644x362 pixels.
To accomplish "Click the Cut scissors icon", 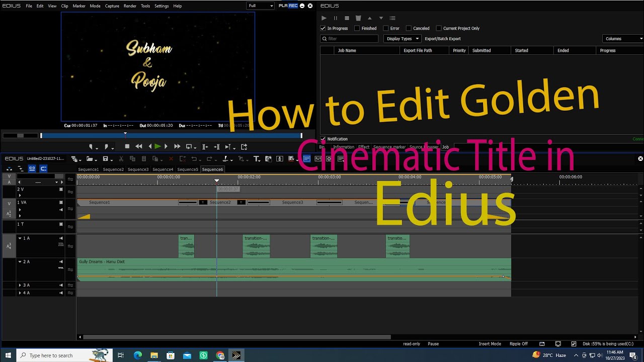I will pos(121,159).
